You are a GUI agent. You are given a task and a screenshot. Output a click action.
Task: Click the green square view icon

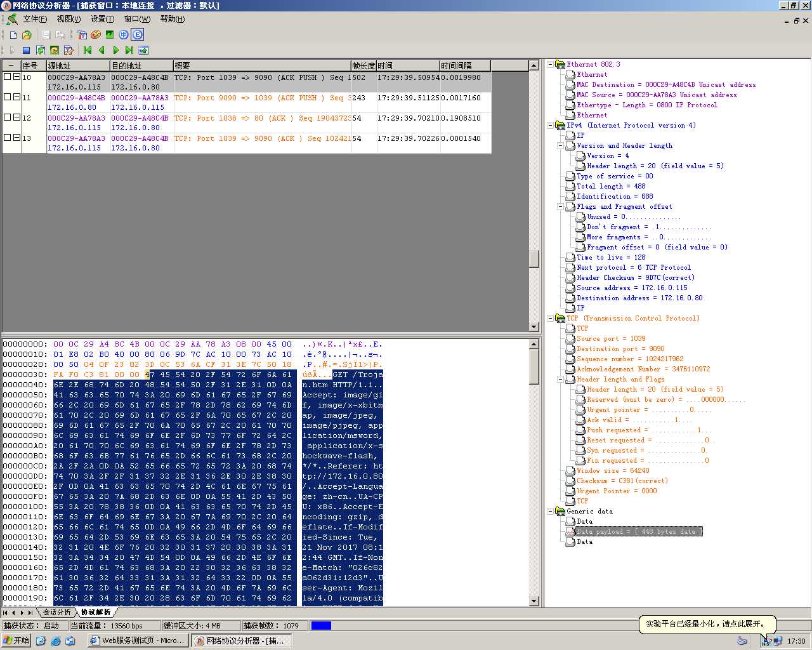110,35
